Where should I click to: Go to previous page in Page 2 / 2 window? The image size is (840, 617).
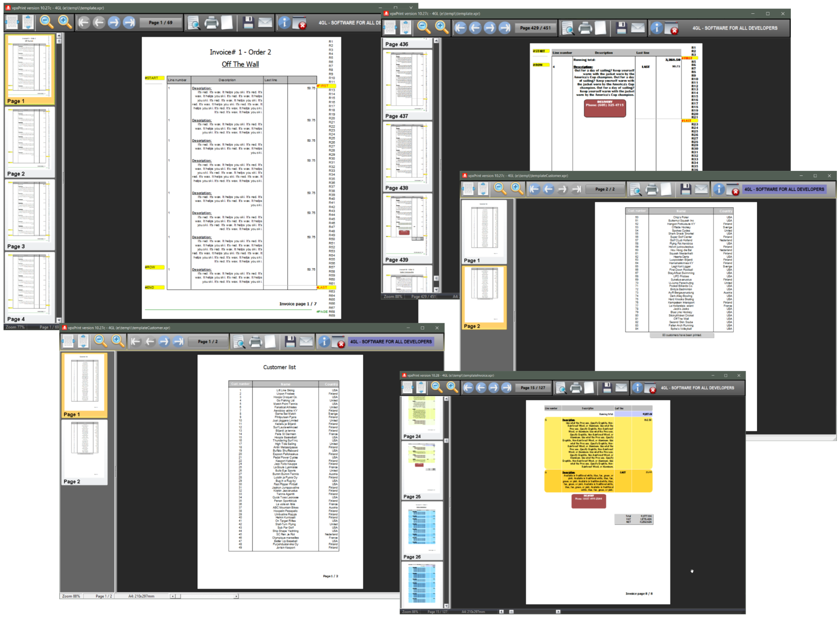coord(548,189)
